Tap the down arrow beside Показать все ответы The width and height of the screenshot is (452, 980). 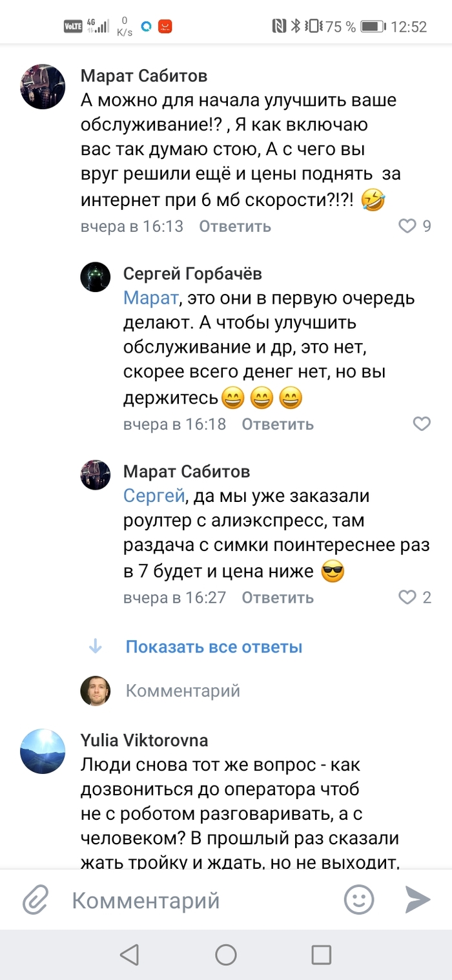[96, 647]
